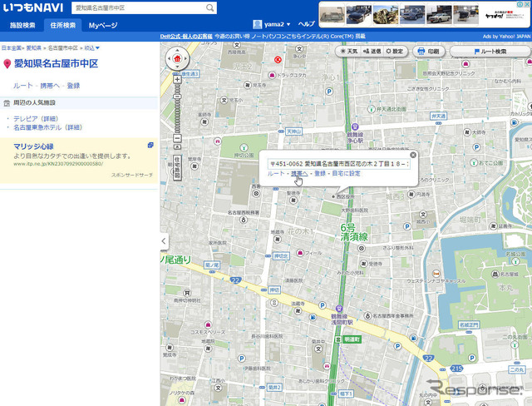Screen dimensions: 532x406
Task: Click the search magnifier icon
Action: pyautogui.click(x=210, y=7)
